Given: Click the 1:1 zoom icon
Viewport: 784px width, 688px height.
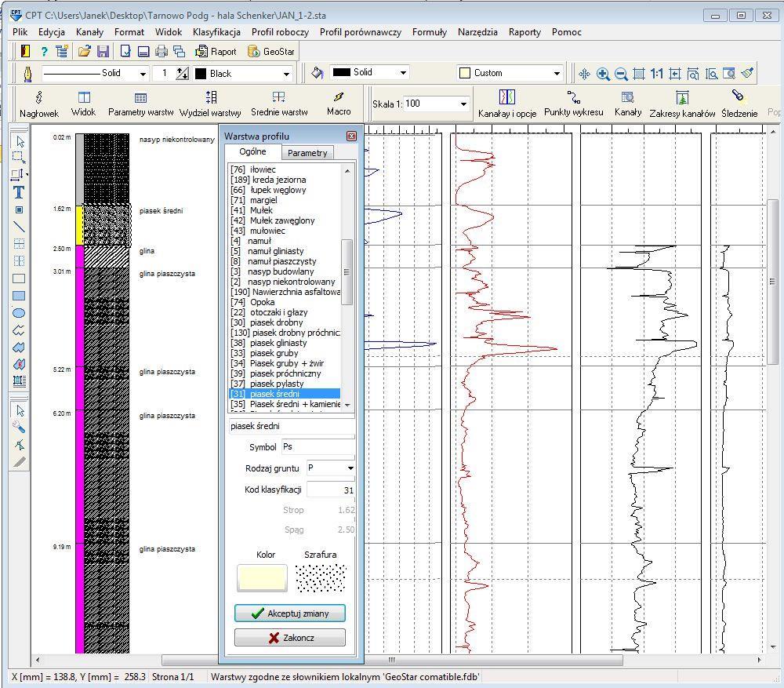Looking at the screenshot, I should click(656, 74).
